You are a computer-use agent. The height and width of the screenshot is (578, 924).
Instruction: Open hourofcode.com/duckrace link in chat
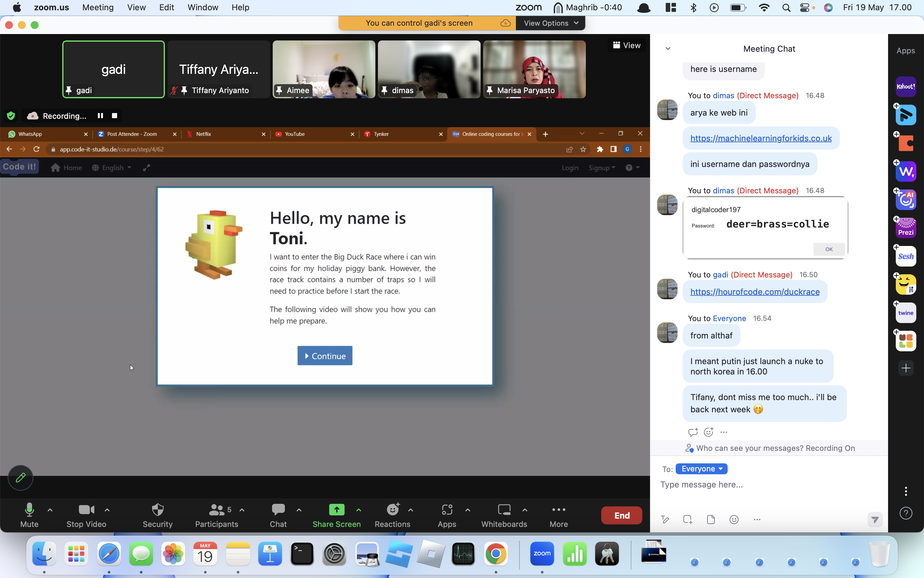[x=755, y=292]
